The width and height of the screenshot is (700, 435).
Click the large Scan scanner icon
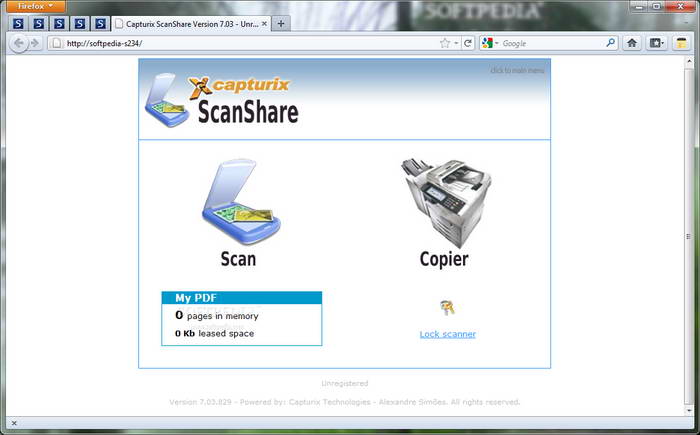pos(242,202)
